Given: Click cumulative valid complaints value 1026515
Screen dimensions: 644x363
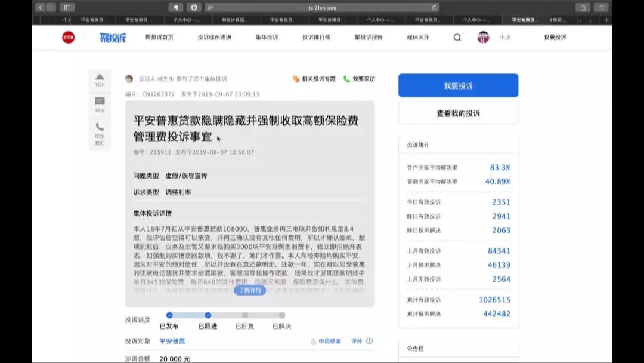Looking at the screenshot, I should pos(494,300).
